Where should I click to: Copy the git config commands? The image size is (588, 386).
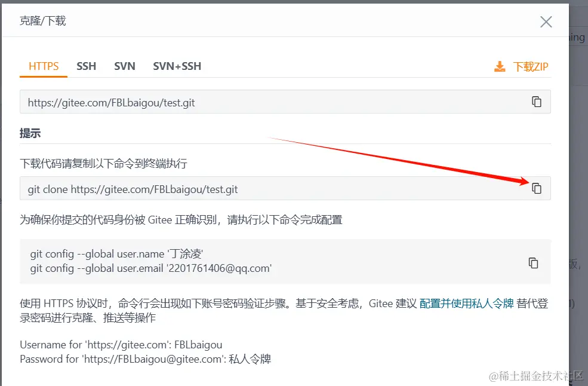[533, 263]
